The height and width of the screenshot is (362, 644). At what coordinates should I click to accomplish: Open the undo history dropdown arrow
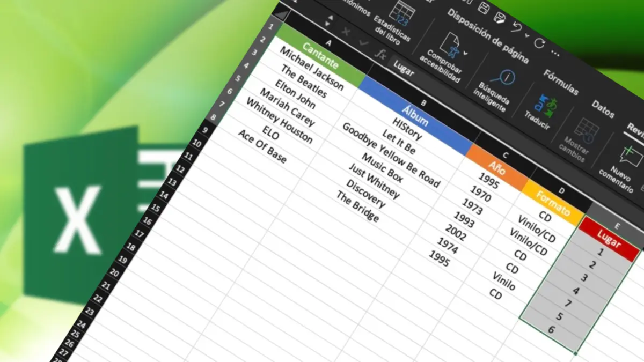[x=526, y=35]
